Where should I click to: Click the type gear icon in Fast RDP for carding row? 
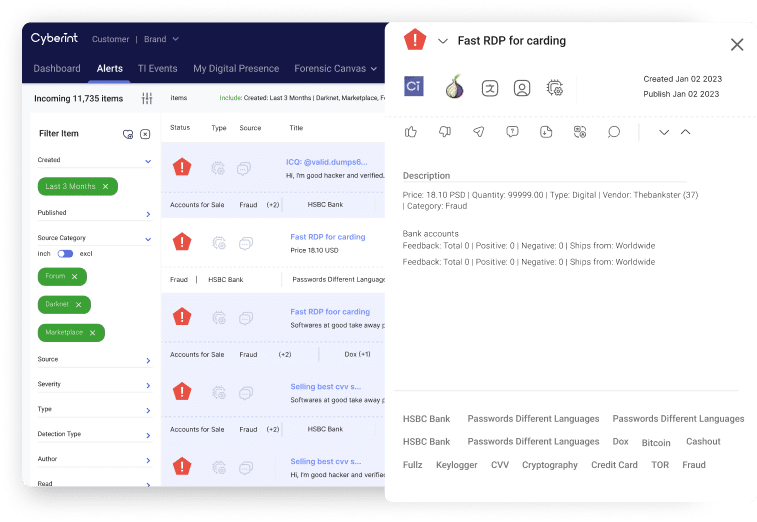219,243
